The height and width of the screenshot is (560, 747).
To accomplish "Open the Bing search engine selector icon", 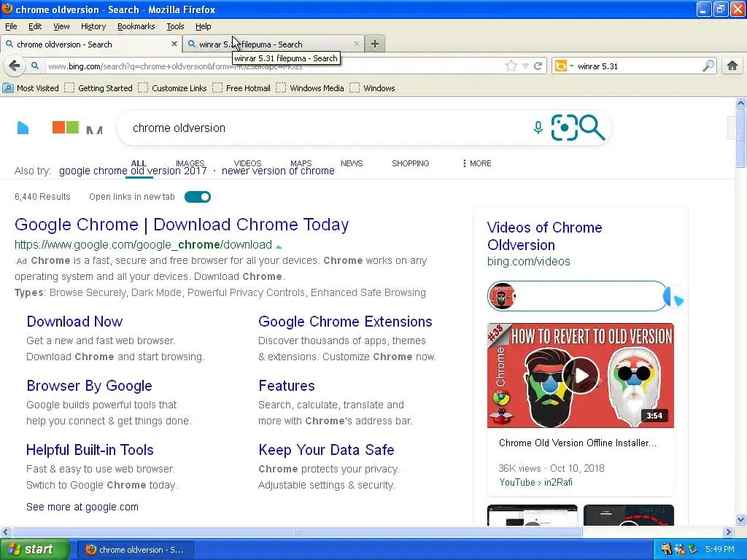I will [561, 66].
